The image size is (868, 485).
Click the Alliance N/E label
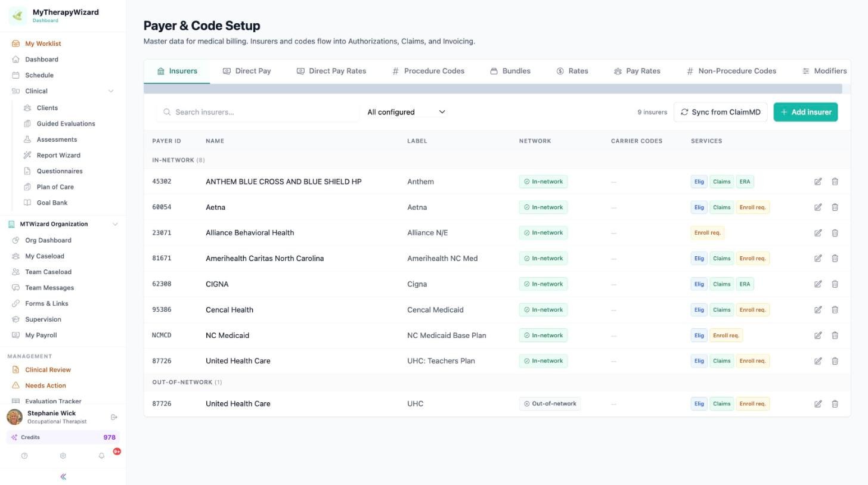(427, 233)
